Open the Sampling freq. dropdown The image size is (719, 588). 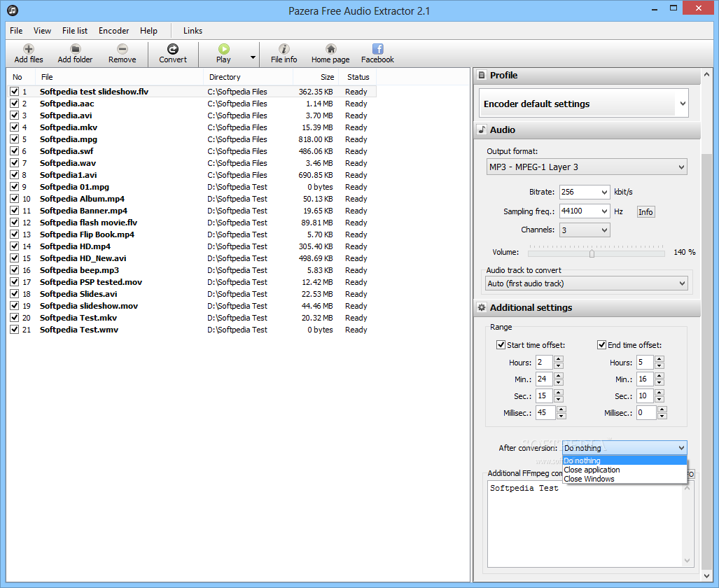(604, 211)
